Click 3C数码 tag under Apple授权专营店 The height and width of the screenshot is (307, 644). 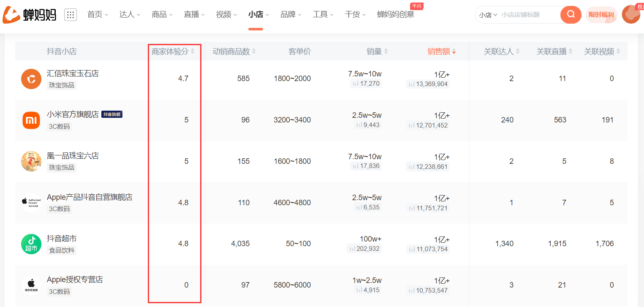pyautogui.click(x=59, y=292)
